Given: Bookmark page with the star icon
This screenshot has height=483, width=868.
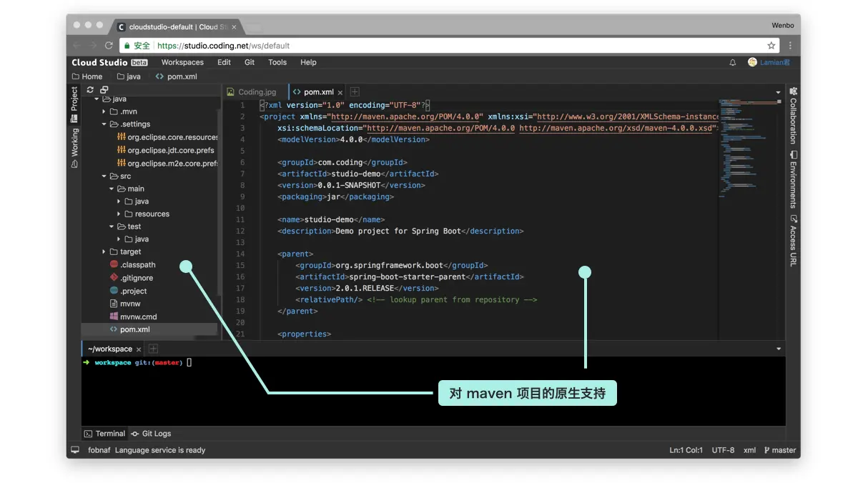Looking at the screenshot, I should 771,45.
